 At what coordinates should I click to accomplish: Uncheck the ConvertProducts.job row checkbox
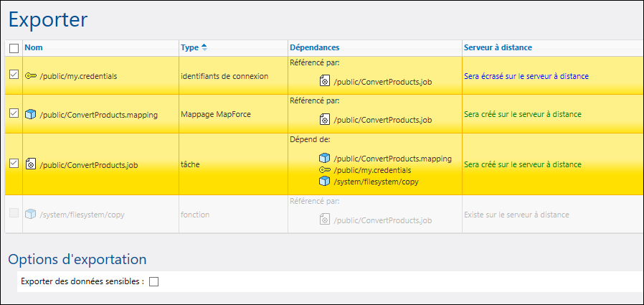pyautogui.click(x=14, y=164)
